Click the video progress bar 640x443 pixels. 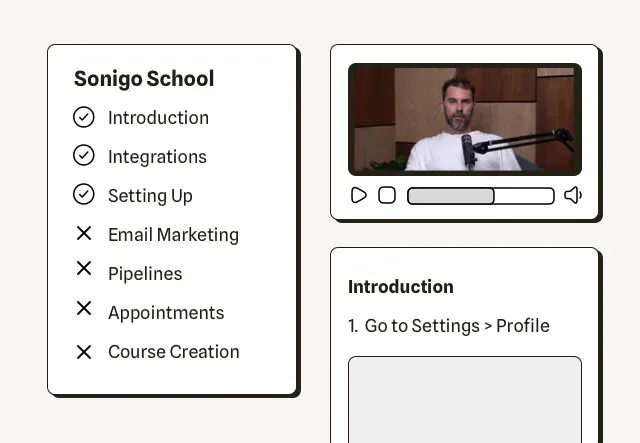(481, 196)
